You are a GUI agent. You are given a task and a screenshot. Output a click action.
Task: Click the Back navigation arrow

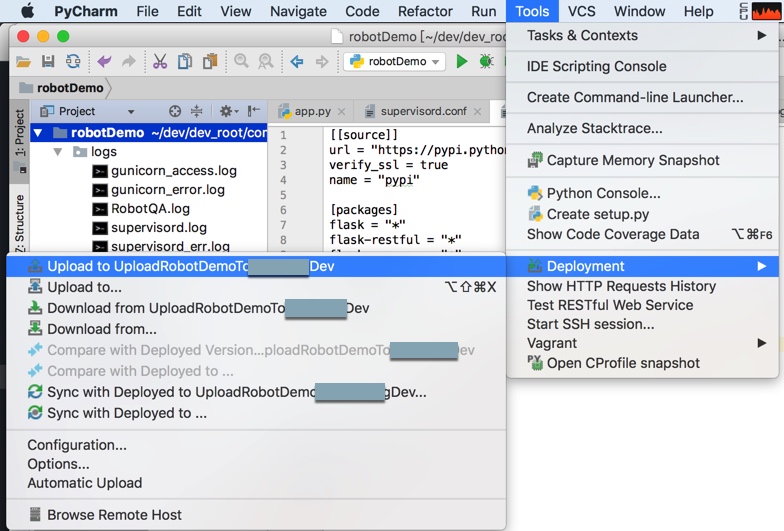297,62
